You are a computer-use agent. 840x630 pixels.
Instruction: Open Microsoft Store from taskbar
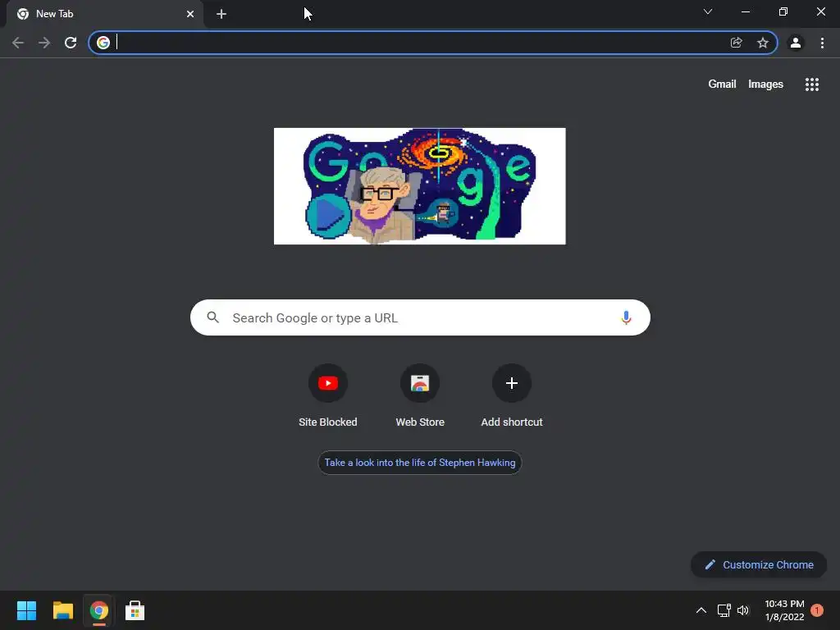coord(135,610)
